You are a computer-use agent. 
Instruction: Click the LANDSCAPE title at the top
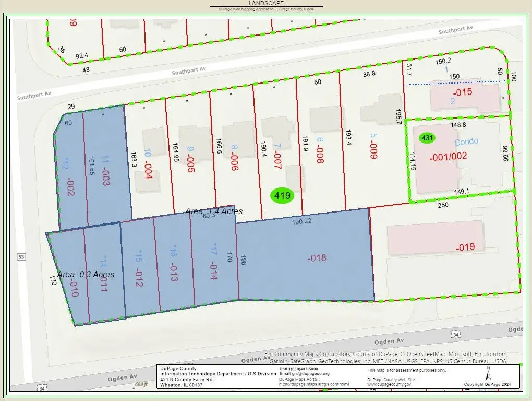[x=266, y=3]
